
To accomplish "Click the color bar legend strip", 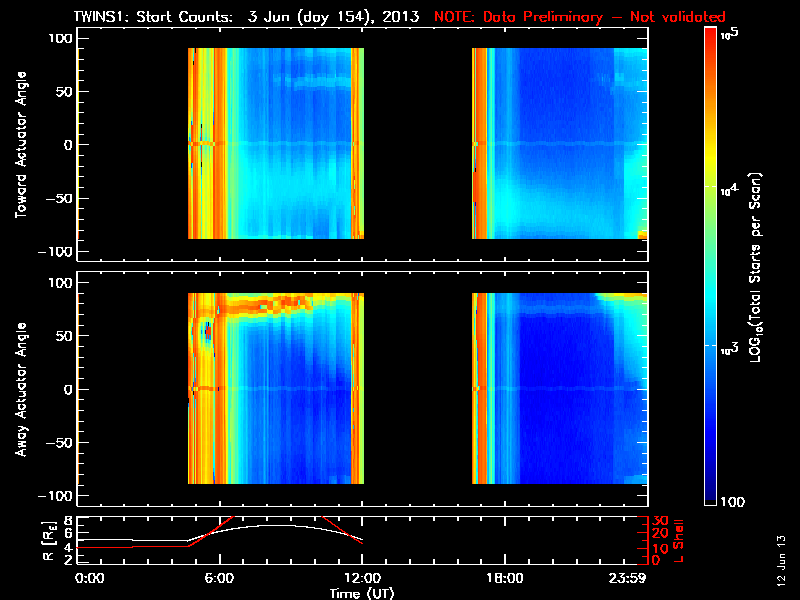I will [x=710, y=266].
